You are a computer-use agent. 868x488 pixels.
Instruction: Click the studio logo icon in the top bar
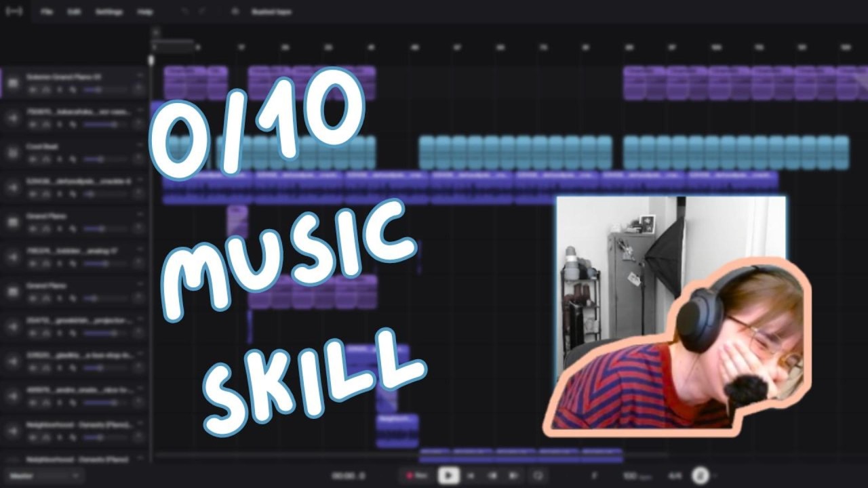click(14, 12)
